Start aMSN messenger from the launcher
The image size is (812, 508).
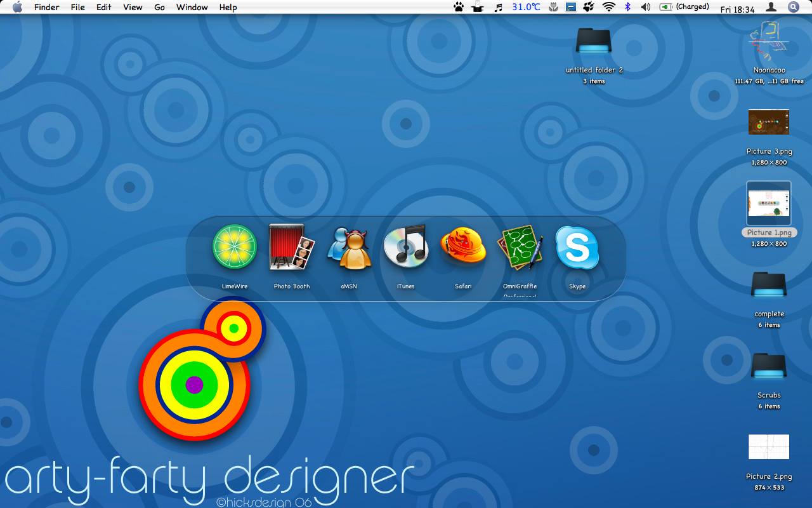(349, 248)
